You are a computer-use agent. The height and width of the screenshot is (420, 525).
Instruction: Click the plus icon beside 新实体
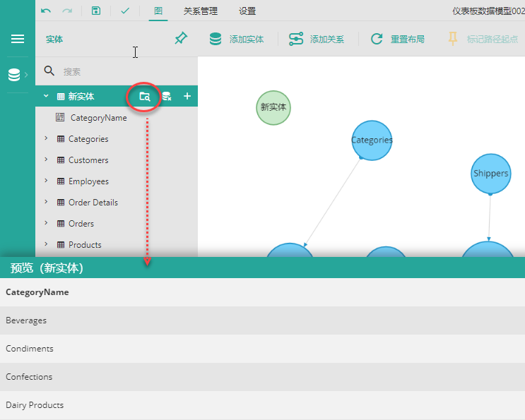(x=187, y=96)
